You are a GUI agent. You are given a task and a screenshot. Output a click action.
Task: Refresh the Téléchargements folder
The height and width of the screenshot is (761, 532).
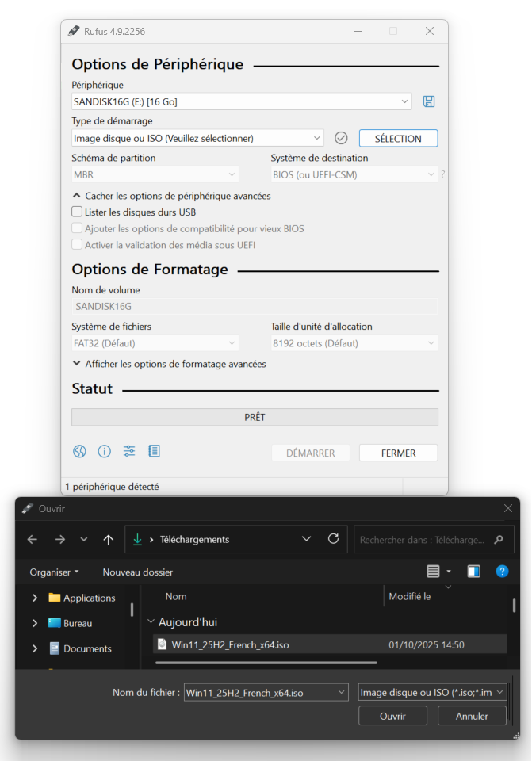[333, 539]
